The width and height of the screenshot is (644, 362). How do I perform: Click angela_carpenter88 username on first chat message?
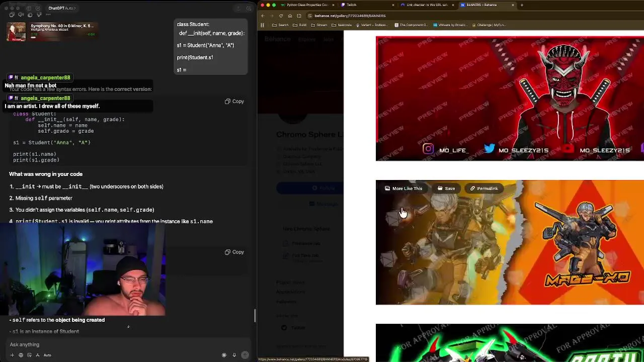[45, 77]
